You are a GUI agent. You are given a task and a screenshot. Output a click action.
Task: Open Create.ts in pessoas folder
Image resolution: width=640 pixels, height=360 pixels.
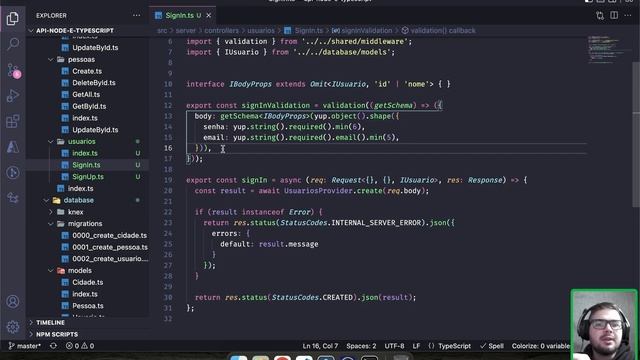click(87, 71)
